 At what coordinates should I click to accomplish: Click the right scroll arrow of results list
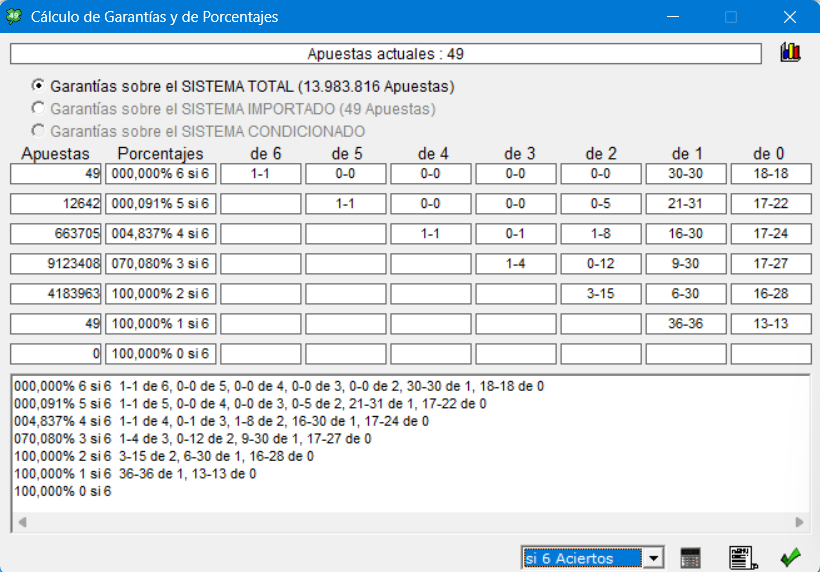pos(799,522)
